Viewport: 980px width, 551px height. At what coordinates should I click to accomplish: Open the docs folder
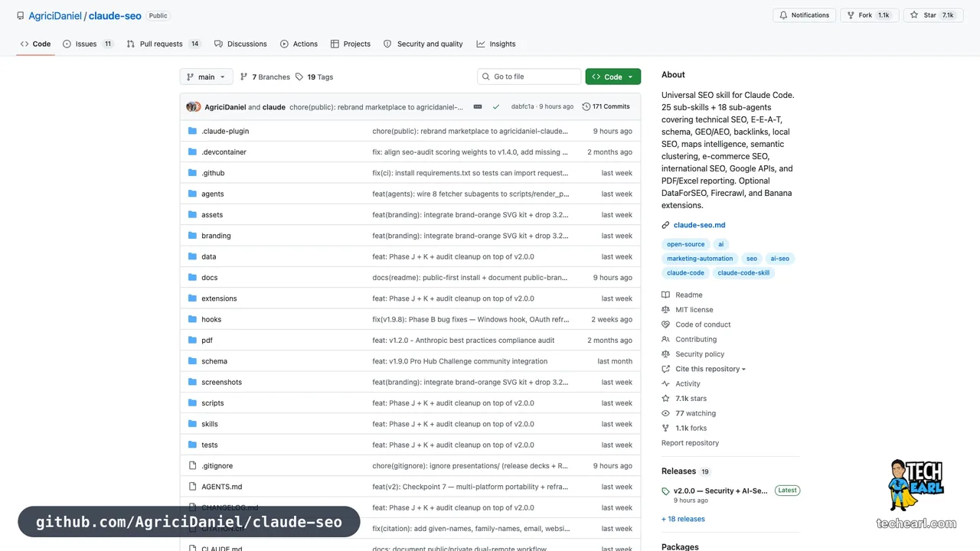[x=210, y=278]
